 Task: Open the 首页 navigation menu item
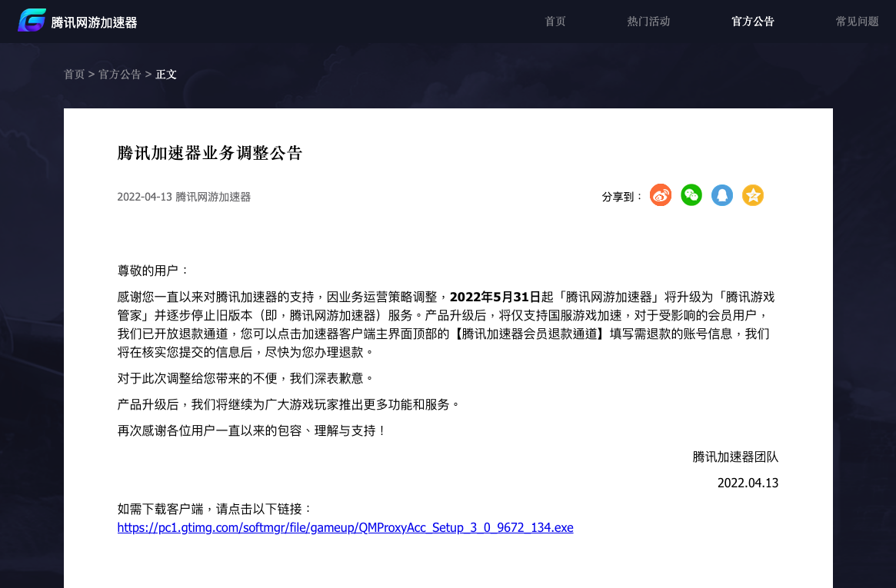tap(555, 22)
